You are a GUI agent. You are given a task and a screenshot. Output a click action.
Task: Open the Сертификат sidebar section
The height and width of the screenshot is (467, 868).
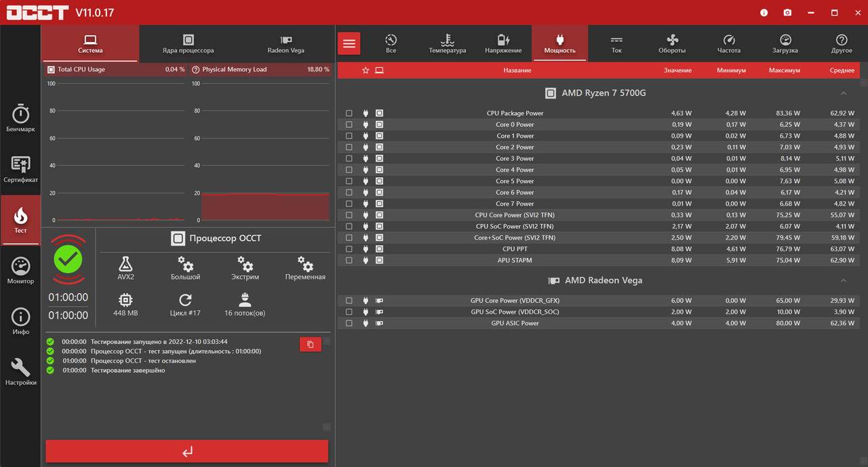pos(20,170)
